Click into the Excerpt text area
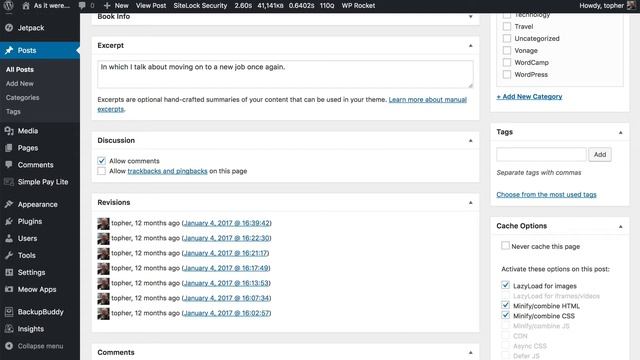This screenshot has height=360, width=640. point(285,74)
